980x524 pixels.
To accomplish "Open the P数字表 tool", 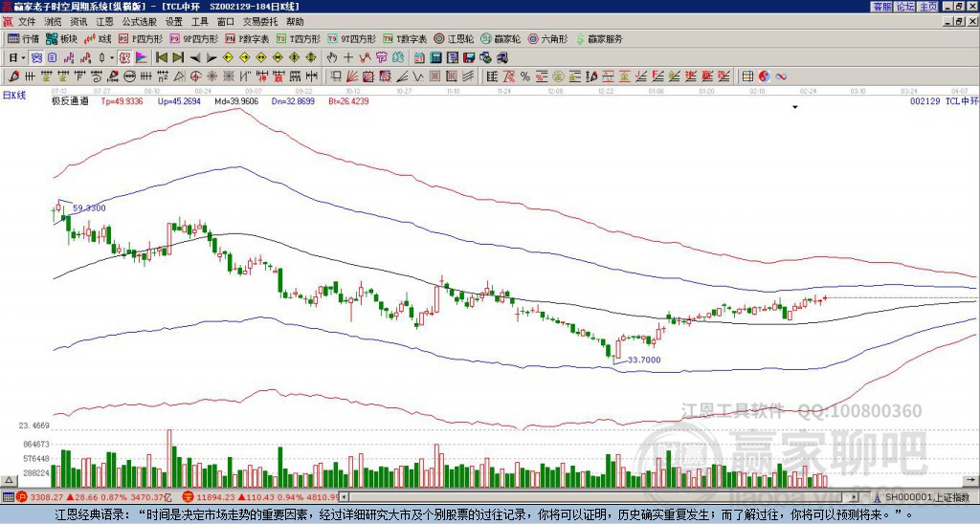I will coord(247,38).
